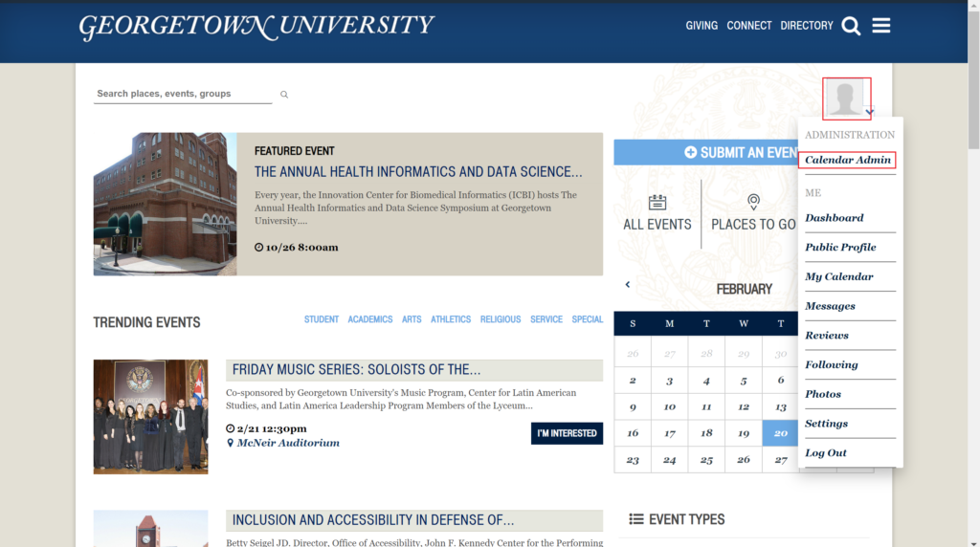
Task: Filter trending events by Athletics
Action: (x=450, y=319)
